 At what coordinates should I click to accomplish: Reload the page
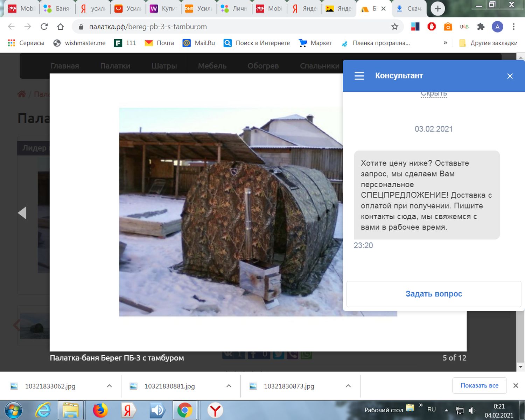pyautogui.click(x=44, y=27)
